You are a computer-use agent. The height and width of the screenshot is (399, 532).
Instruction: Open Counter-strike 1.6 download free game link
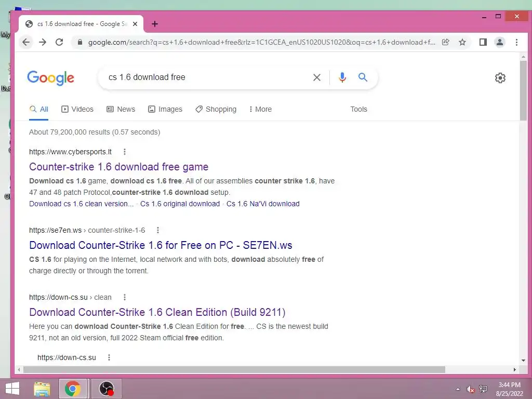[x=119, y=167]
